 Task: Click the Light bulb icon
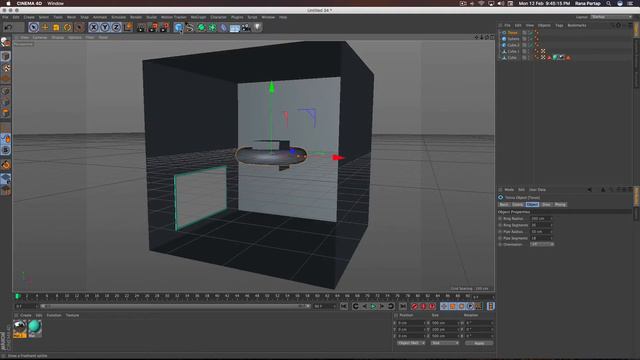pos(257,27)
